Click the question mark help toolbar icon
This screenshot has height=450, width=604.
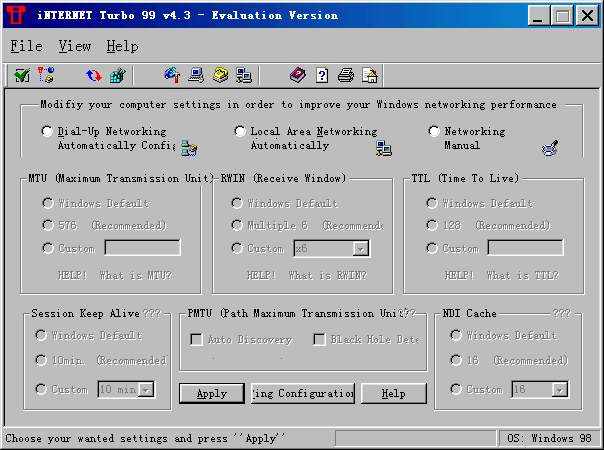tap(322, 75)
